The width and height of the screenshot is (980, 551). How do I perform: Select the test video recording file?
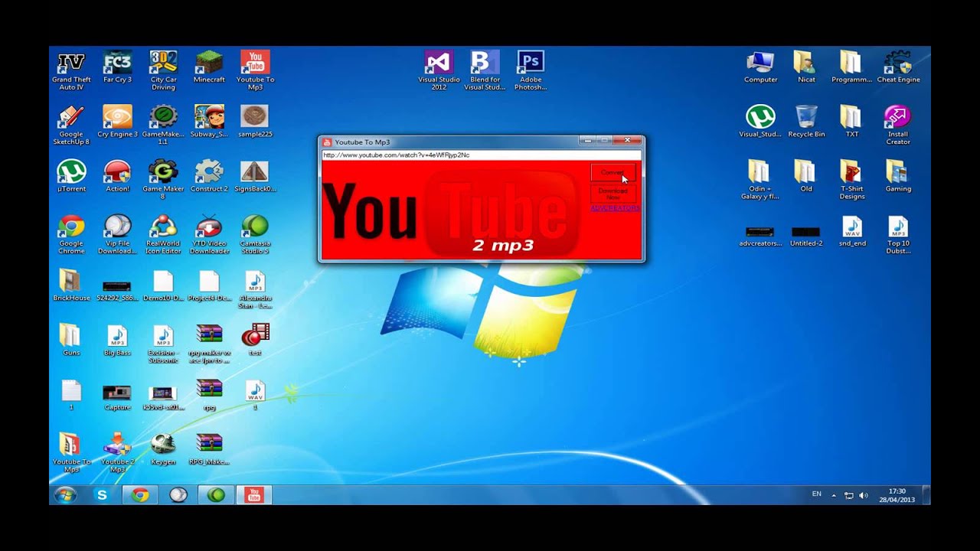[255, 339]
